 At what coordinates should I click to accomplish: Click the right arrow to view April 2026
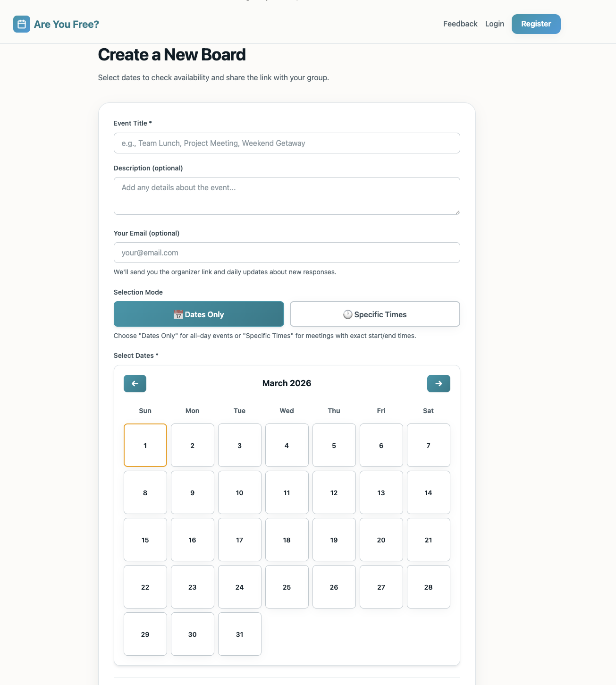click(439, 383)
